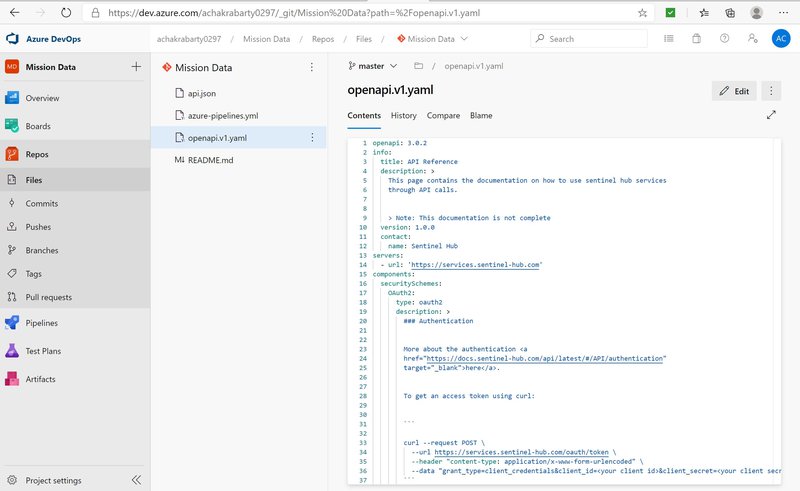Click the openapi.v1.yaml path text

[x=473, y=66]
